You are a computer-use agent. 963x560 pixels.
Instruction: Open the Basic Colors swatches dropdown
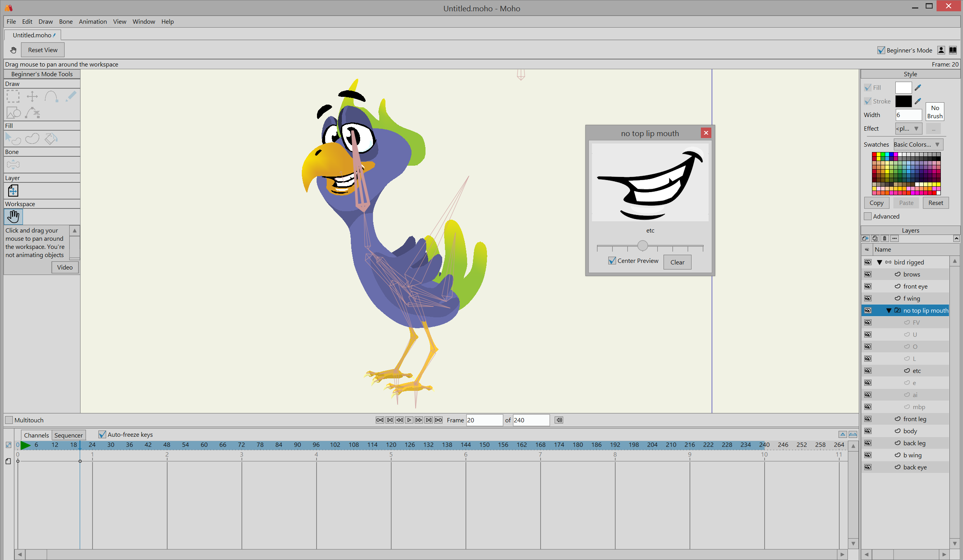[917, 145]
